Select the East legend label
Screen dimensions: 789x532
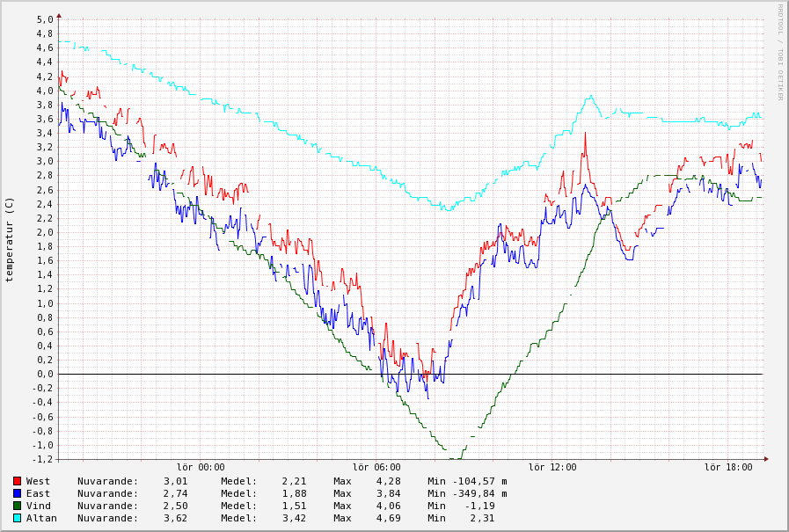coord(38,493)
